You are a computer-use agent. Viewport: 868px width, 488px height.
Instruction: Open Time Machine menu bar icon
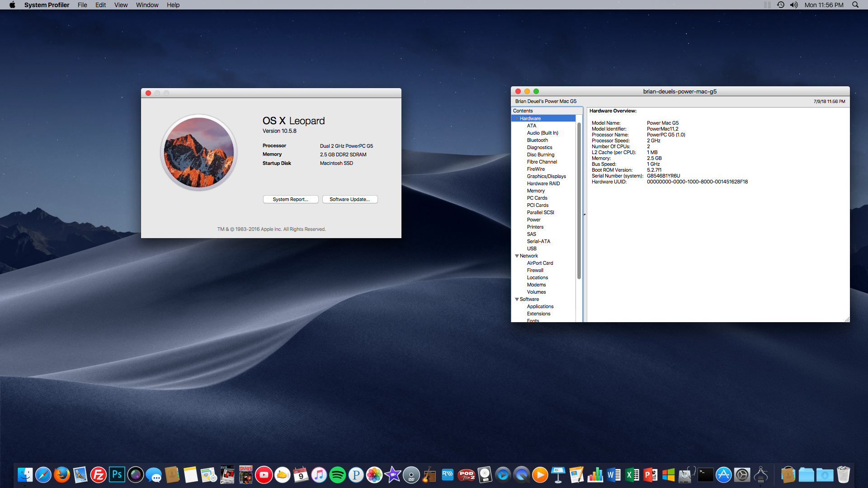click(781, 5)
